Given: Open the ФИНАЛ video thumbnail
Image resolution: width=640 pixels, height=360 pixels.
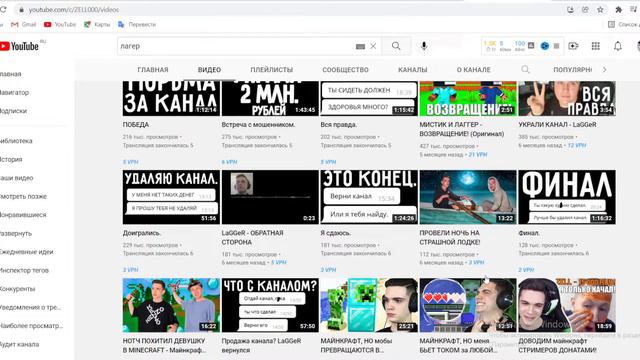Looking at the screenshot, I should click(567, 197).
